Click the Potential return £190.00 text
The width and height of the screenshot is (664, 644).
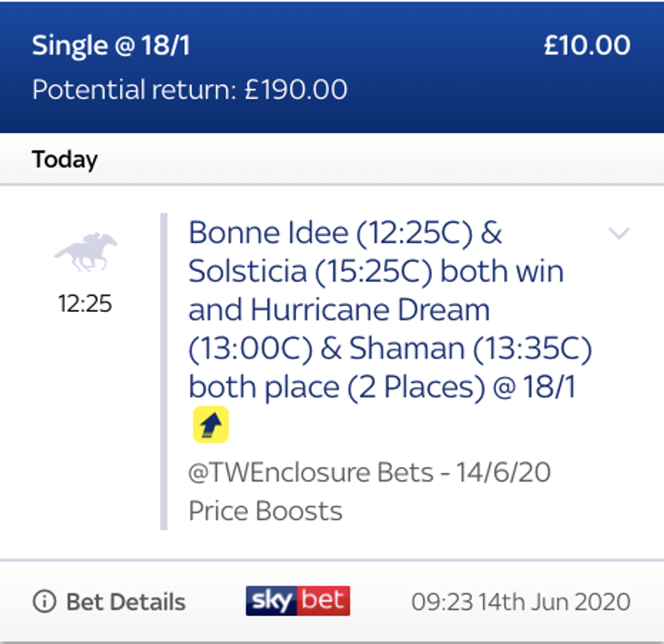190,90
